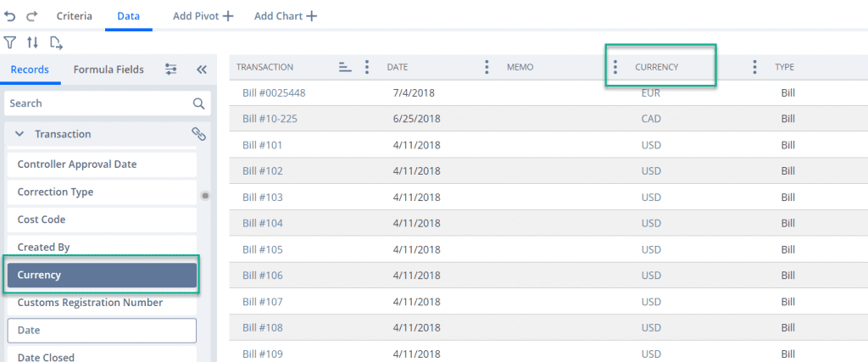Click Add Pivot button
Viewport: 868px width, 362px height.
click(x=203, y=16)
